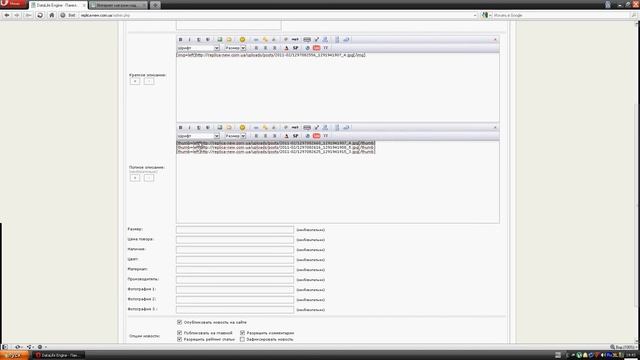Align right in short description editor
Viewport: 640px width, 360px height.
click(x=274, y=48)
